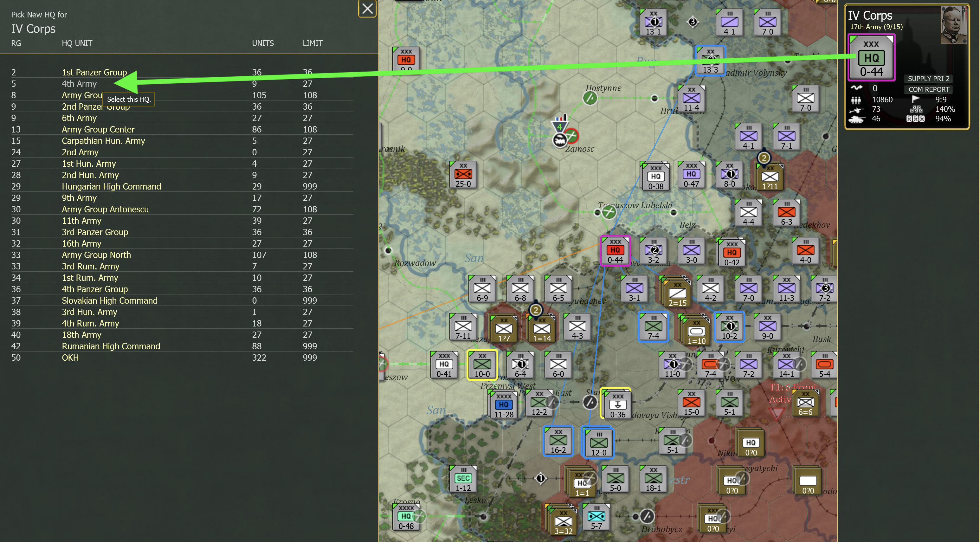This screenshot has width=980, height=542.
Task: Choose Slovakian High Command
Action: coord(182,300)
